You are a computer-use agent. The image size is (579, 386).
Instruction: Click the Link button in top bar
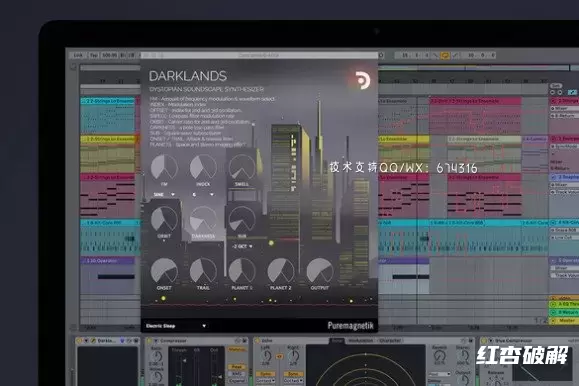(x=78, y=55)
